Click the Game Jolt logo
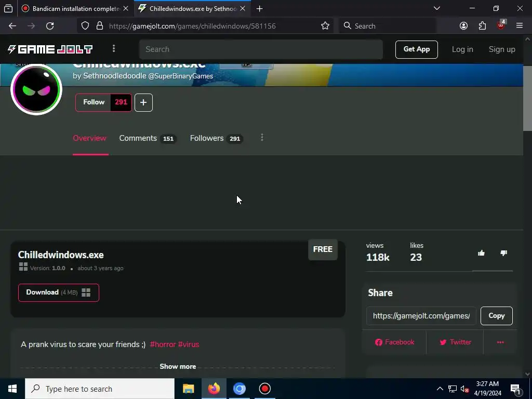The height and width of the screenshot is (399, 532). (x=50, y=49)
